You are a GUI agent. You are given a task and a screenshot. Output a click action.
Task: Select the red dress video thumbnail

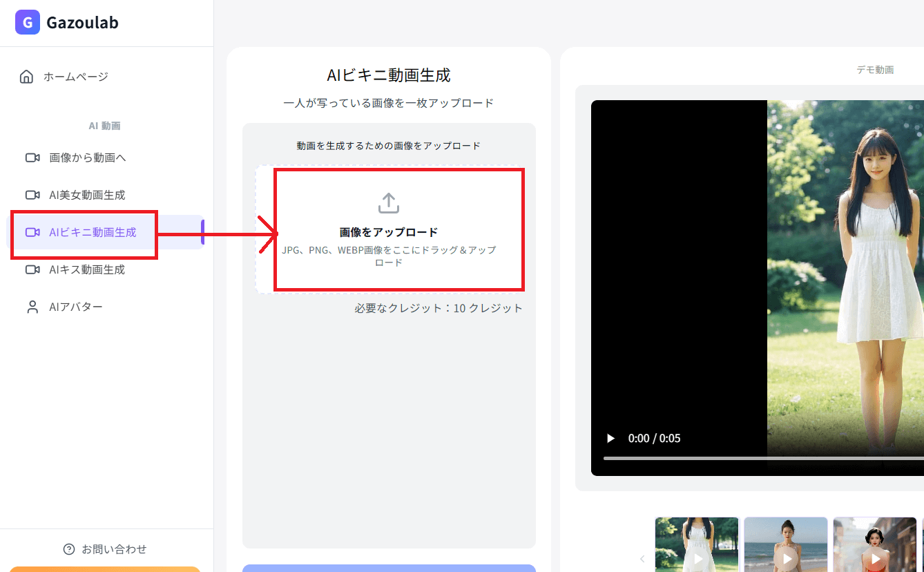pyautogui.click(x=875, y=544)
